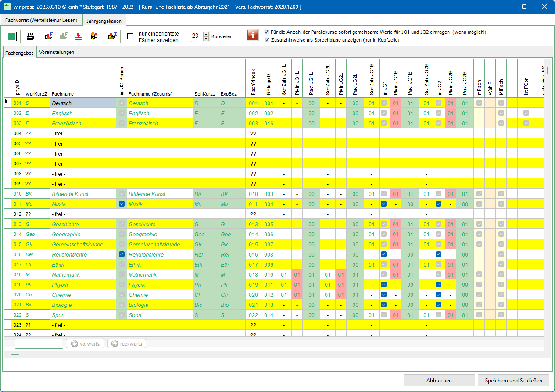Open the red info icon
The height and width of the screenshot is (392, 555).
coord(253,36)
